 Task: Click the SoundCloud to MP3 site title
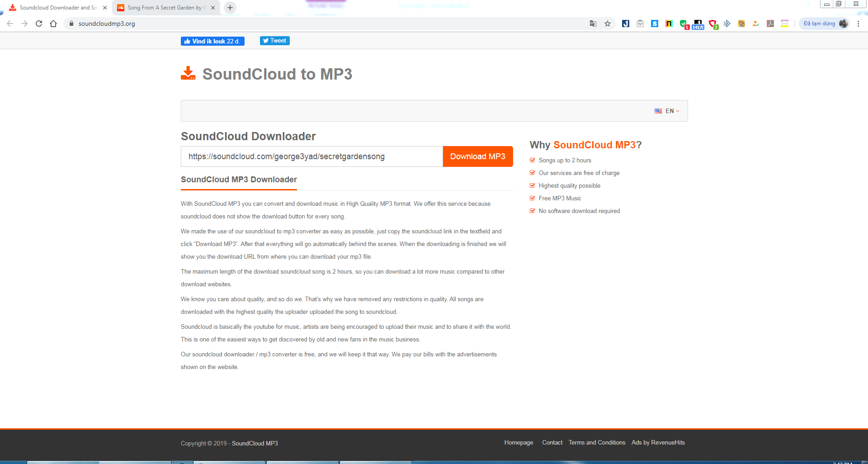coord(277,74)
